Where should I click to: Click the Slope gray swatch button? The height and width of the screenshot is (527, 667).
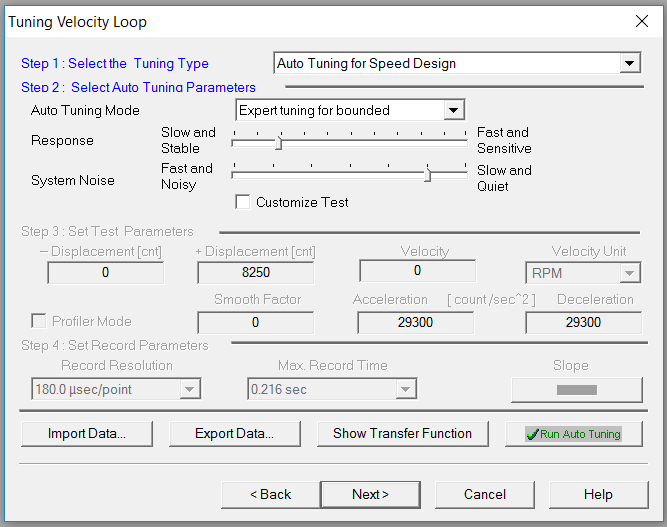click(577, 390)
